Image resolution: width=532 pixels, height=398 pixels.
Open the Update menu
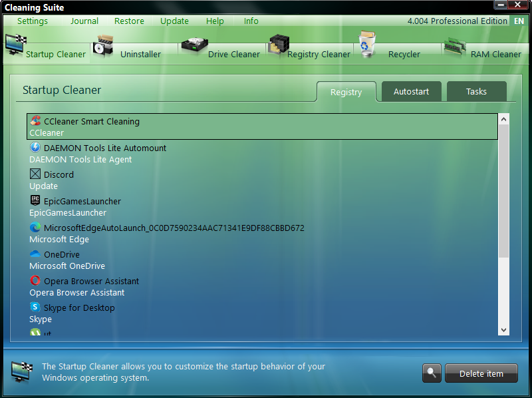(x=174, y=21)
